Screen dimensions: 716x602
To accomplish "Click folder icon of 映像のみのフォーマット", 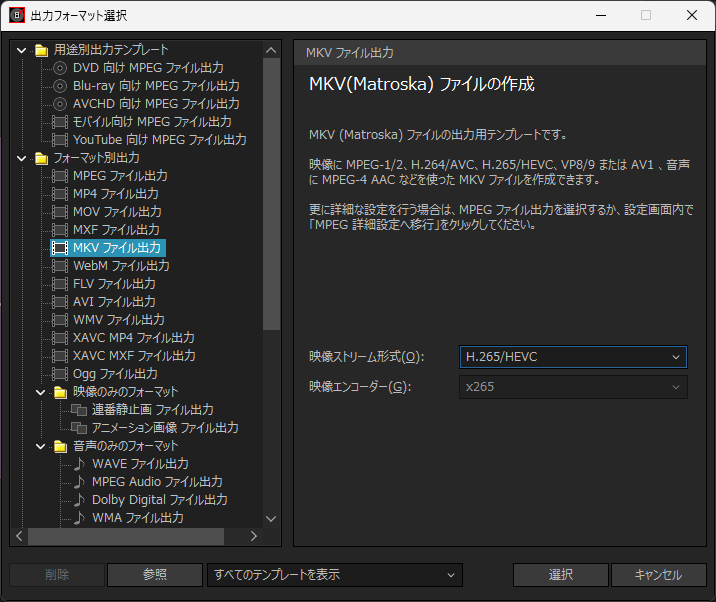I will [60, 392].
